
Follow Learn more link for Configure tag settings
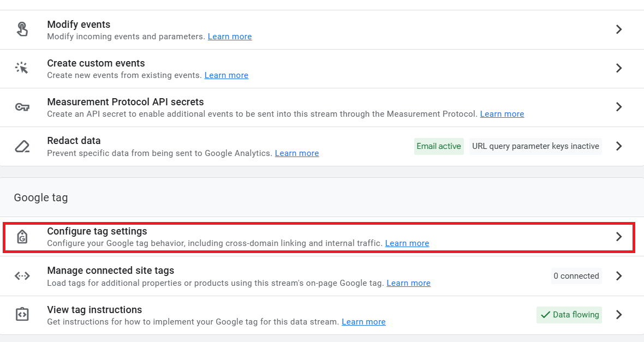(407, 243)
